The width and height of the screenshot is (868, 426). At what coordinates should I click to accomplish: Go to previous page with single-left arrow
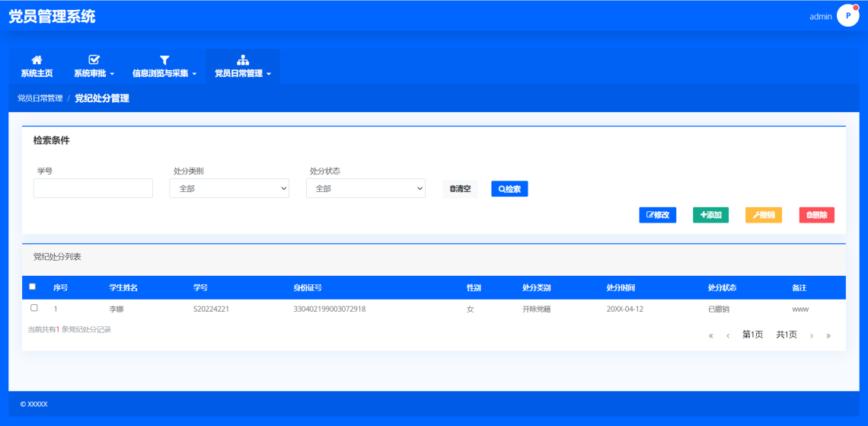728,335
